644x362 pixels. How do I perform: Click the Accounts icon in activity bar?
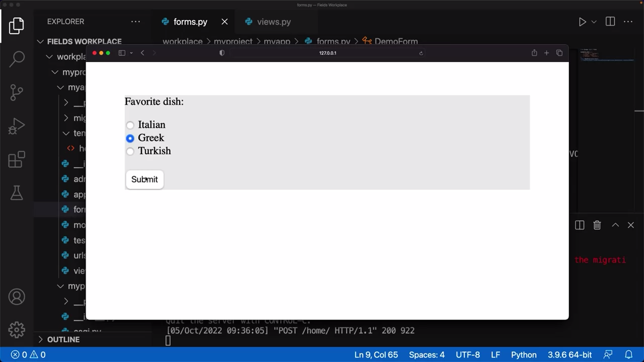click(x=17, y=297)
